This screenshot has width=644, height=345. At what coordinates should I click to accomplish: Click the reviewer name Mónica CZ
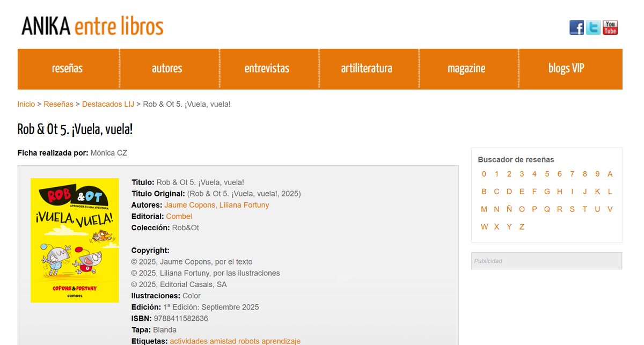109,153
